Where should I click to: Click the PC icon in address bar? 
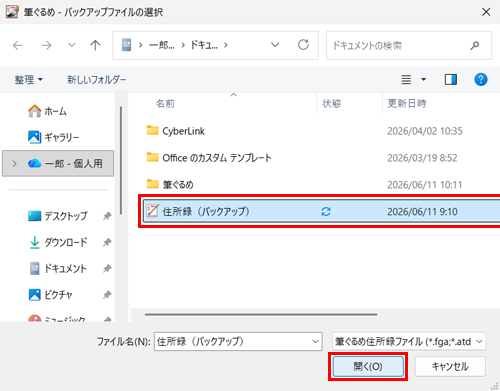(126, 45)
